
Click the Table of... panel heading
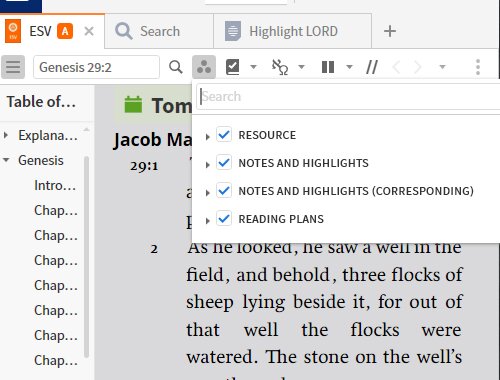click(x=41, y=102)
